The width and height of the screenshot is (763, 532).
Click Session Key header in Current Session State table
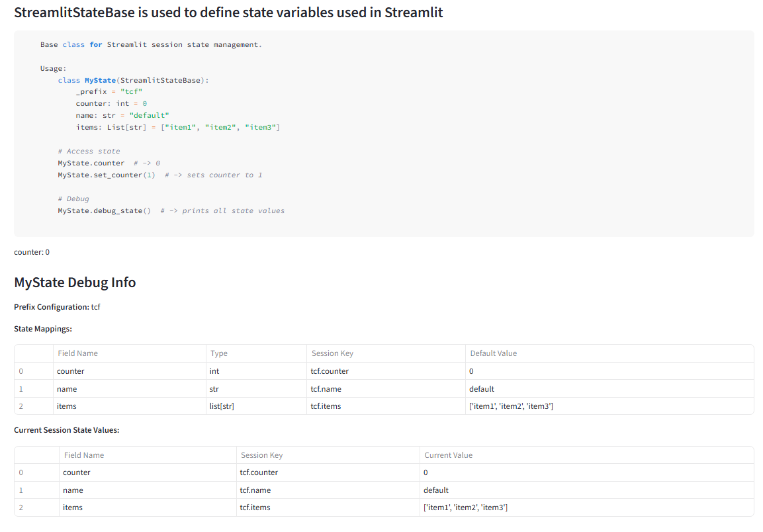pos(328,455)
